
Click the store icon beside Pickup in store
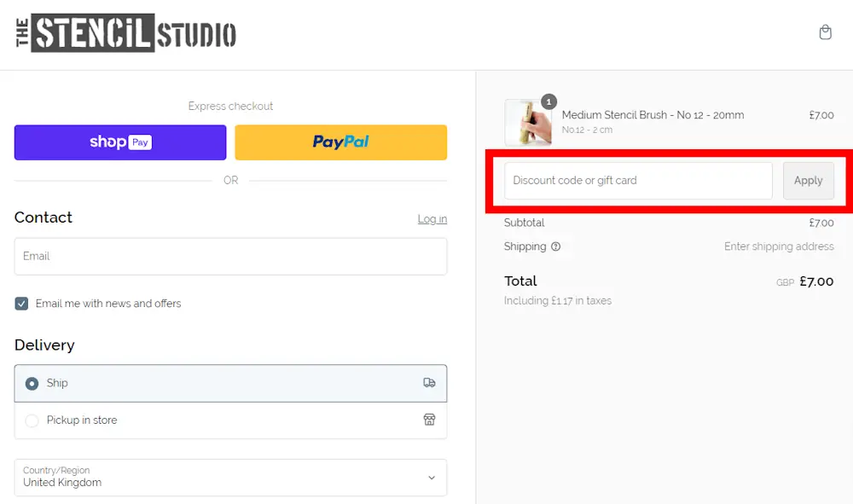(x=429, y=420)
